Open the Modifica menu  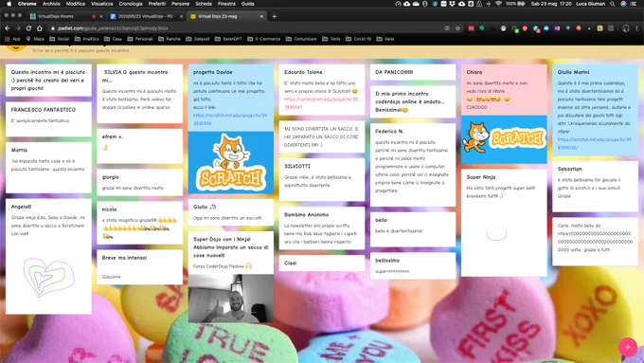[x=76, y=4]
